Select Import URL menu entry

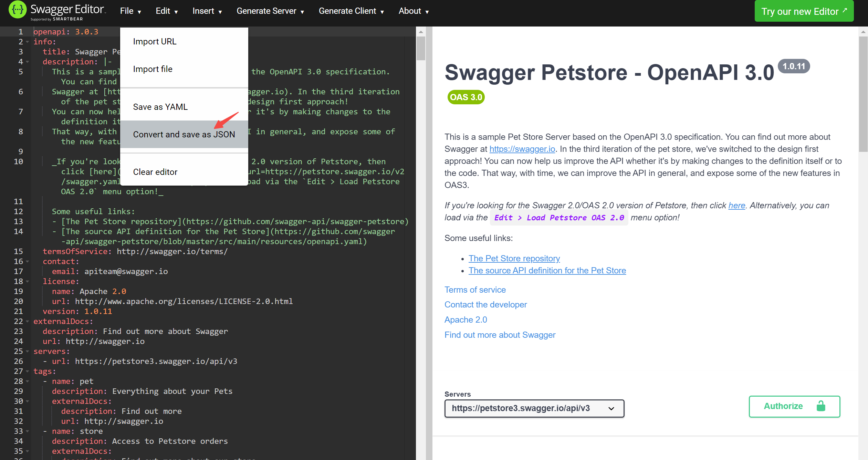click(155, 41)
